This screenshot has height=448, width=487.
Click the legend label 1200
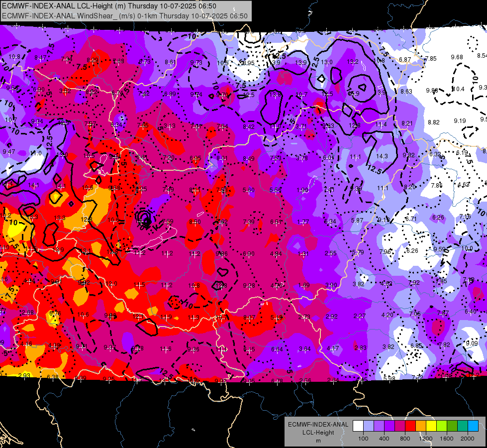(x=425, y=439)
